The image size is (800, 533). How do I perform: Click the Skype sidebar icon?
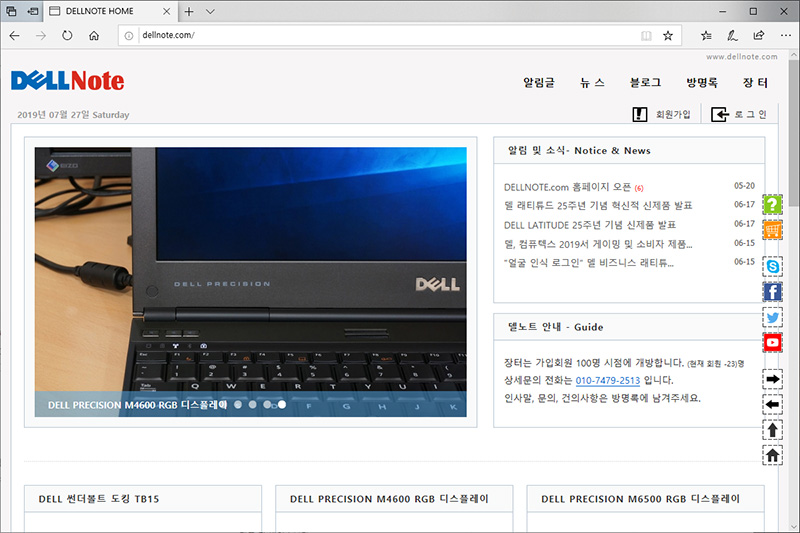772,266
